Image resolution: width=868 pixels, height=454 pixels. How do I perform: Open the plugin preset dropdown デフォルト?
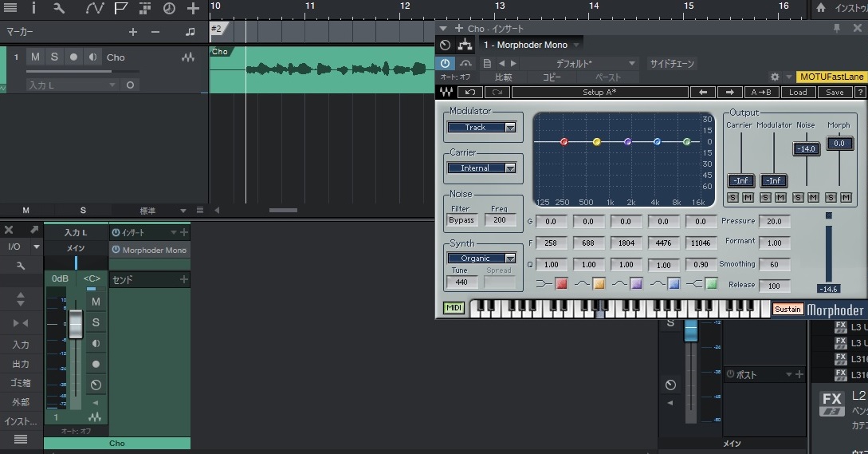(580, 63)
